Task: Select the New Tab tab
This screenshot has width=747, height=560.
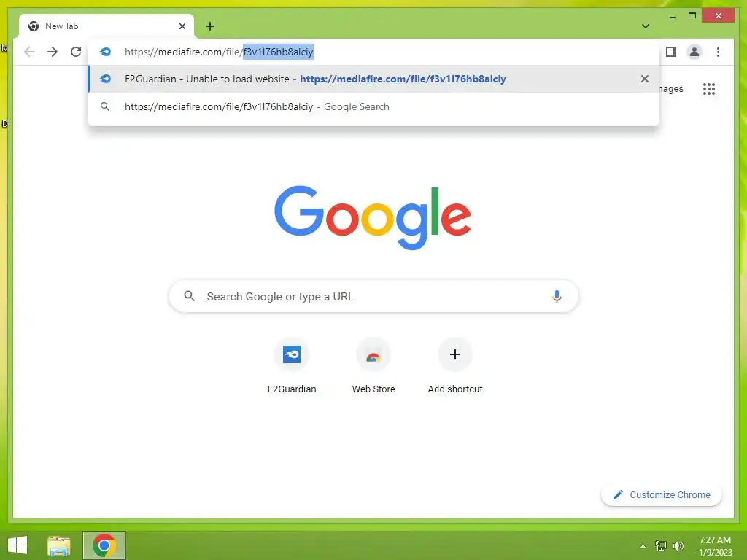Action: pyautogui.click(x=107, y=26)
